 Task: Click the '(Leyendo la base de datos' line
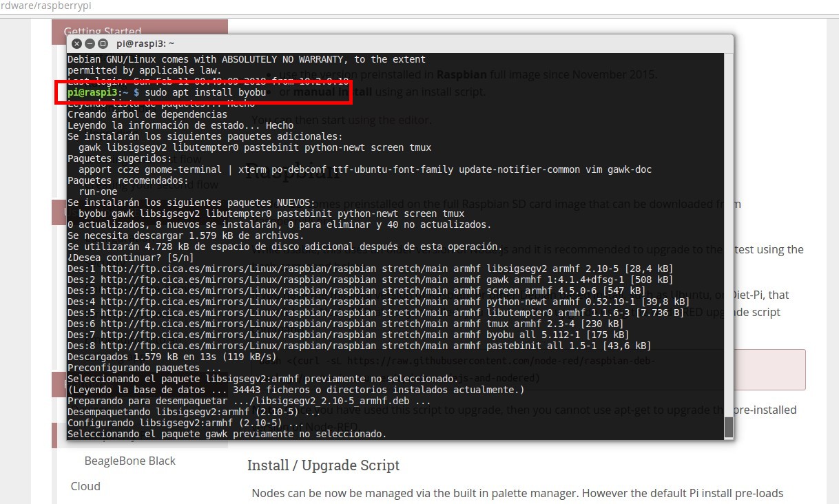[296, 390]
